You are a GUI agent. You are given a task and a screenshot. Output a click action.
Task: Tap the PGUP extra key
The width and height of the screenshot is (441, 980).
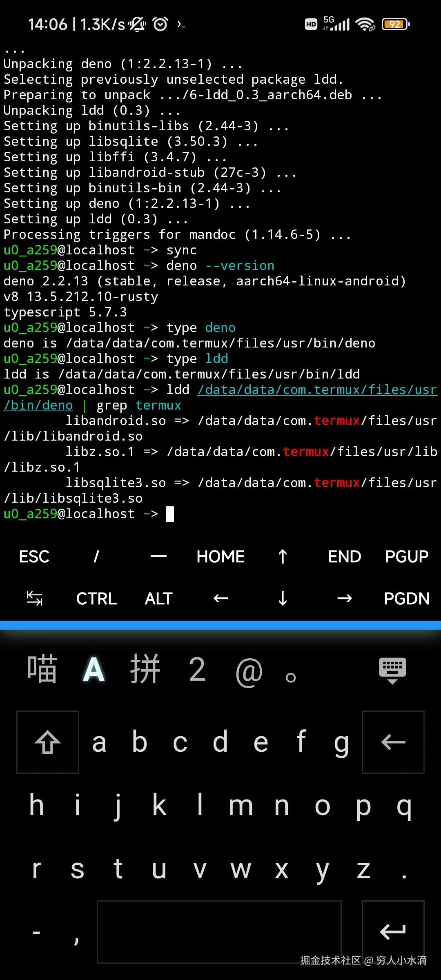click(x=407, y=557)
